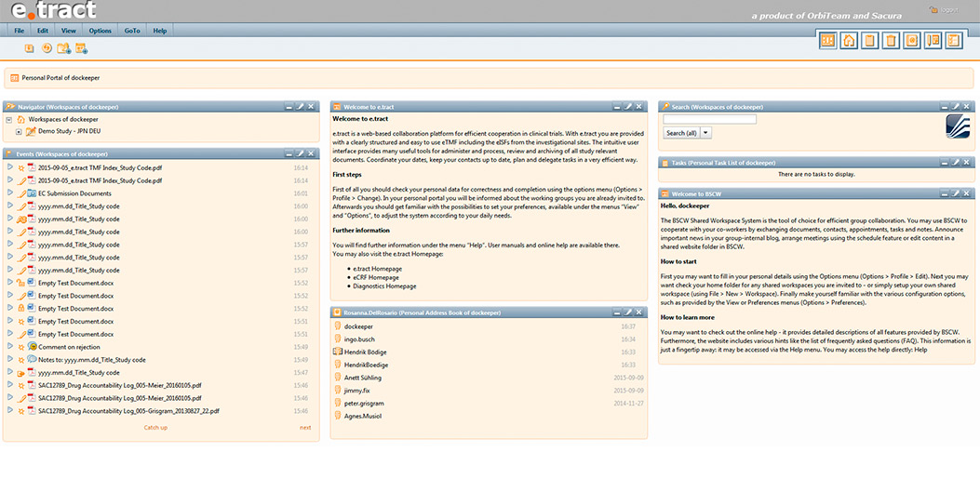Screen dimensions: 980x478
Task: Select the portal view icon in top-right toolbar
Action: click(827, 40)
